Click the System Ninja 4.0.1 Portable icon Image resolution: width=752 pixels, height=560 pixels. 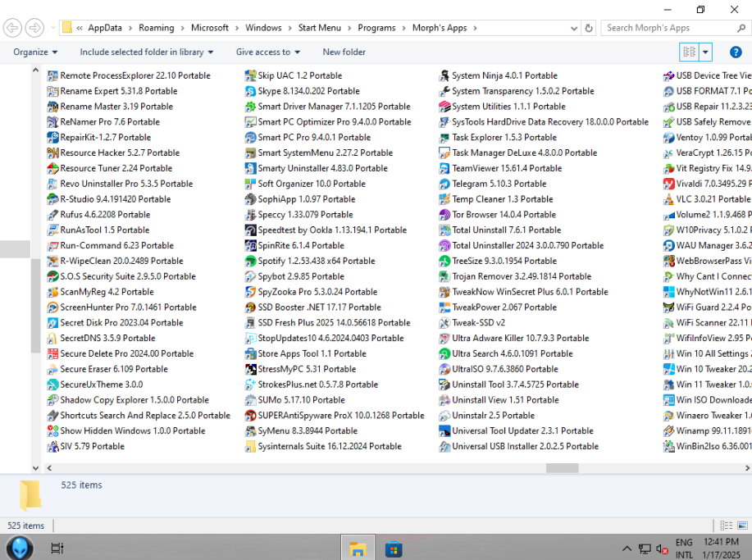point(444,75)
